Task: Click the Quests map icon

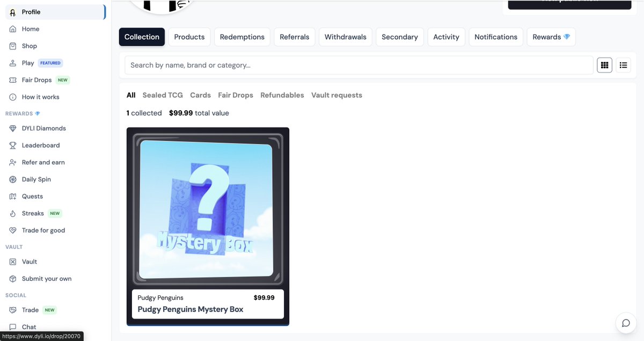Action: [x=13, y=197]
